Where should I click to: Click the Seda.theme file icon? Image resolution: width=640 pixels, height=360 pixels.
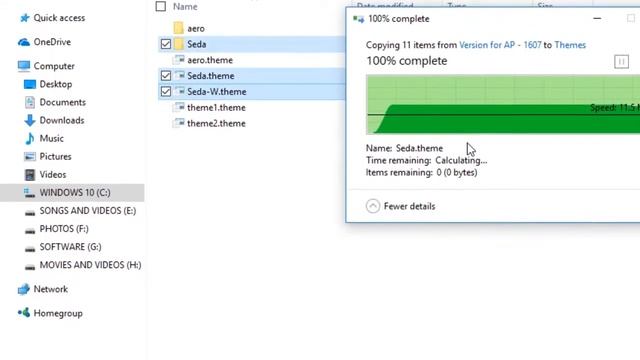coord(178,76)
